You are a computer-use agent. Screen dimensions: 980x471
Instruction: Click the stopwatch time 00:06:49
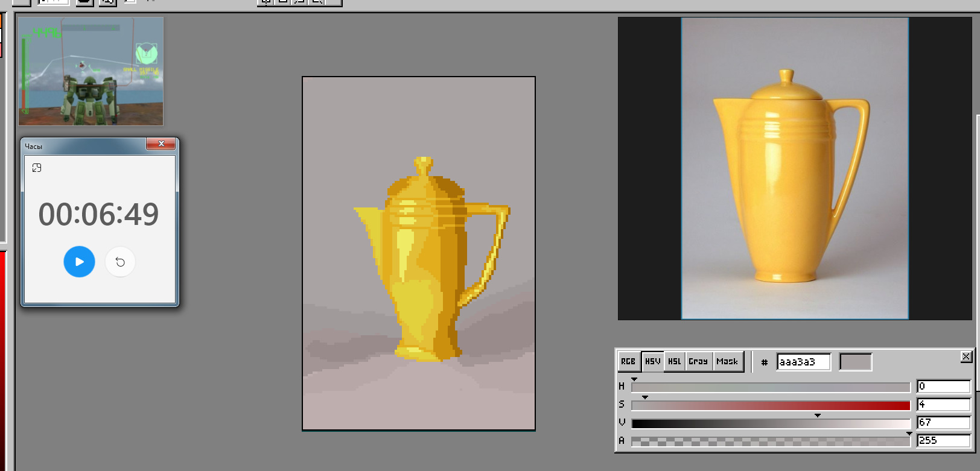pyautogui.click(x=98, y=214)
